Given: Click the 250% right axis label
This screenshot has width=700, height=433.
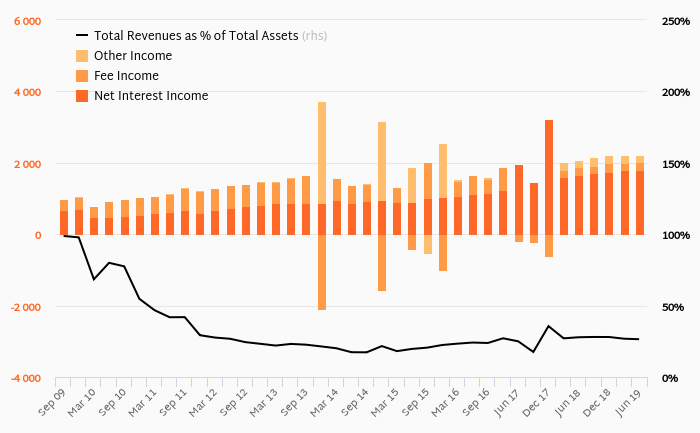Looking at the screenshot, I should coord(673,21).
